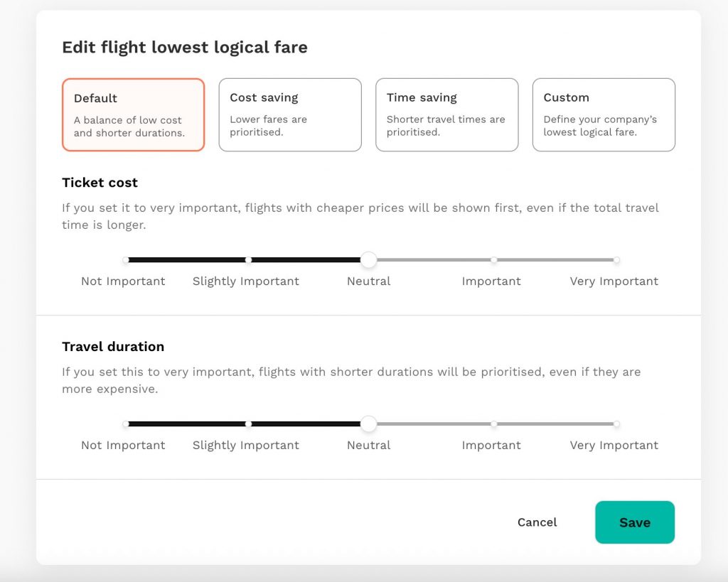Viewport: 728px width, 582px height.
Task: Set Travel duration to Important stop
Action: pos(493,424)
